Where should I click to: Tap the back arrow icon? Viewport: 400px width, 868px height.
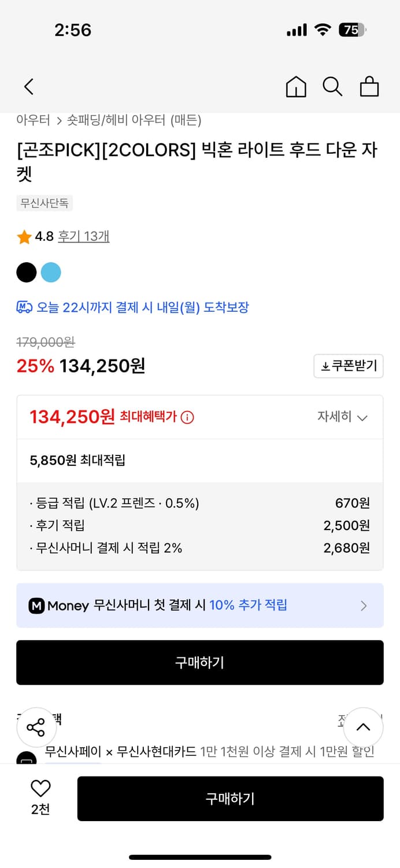click(29, 87)
